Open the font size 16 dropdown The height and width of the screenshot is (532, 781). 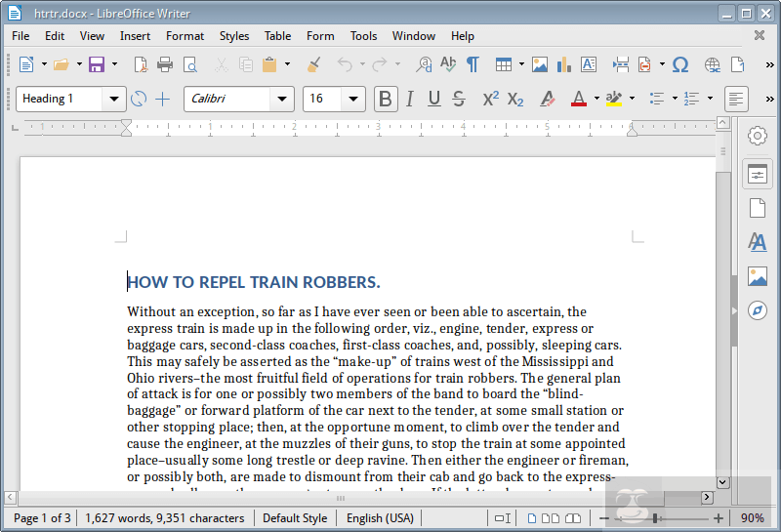tap(353, 99)
